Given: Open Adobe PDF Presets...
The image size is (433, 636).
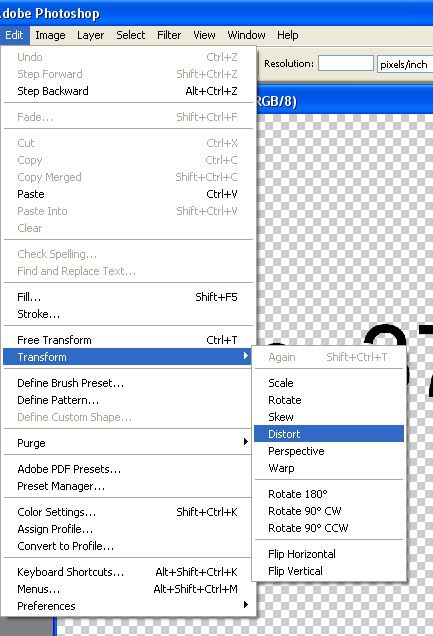Looking at the screenshot, I should tap(129, 469).
